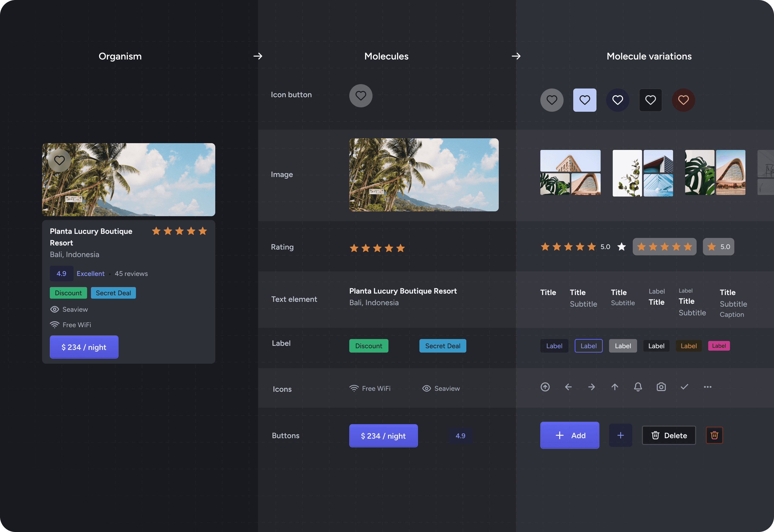Click the camera icon

(661, 387)
